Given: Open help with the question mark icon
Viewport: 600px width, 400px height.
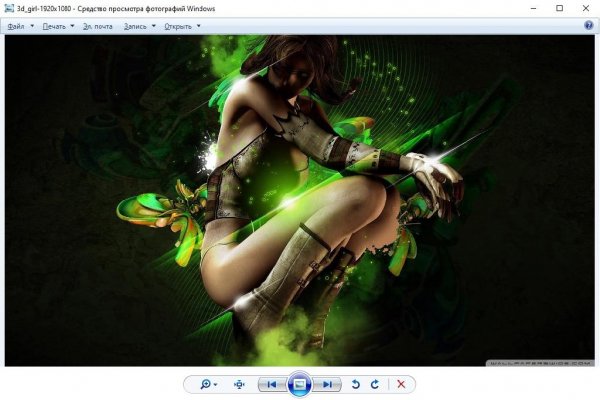Looking at the screenshot, I should (589, 26).
